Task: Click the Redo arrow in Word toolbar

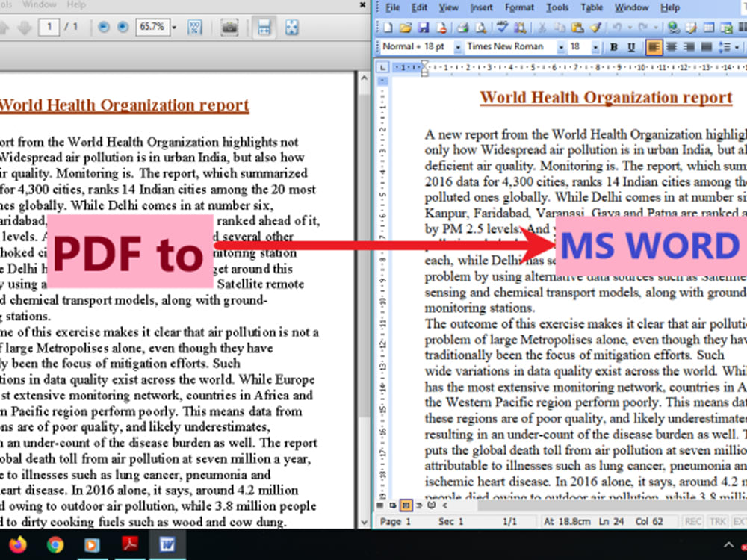Action: [642, 28]
